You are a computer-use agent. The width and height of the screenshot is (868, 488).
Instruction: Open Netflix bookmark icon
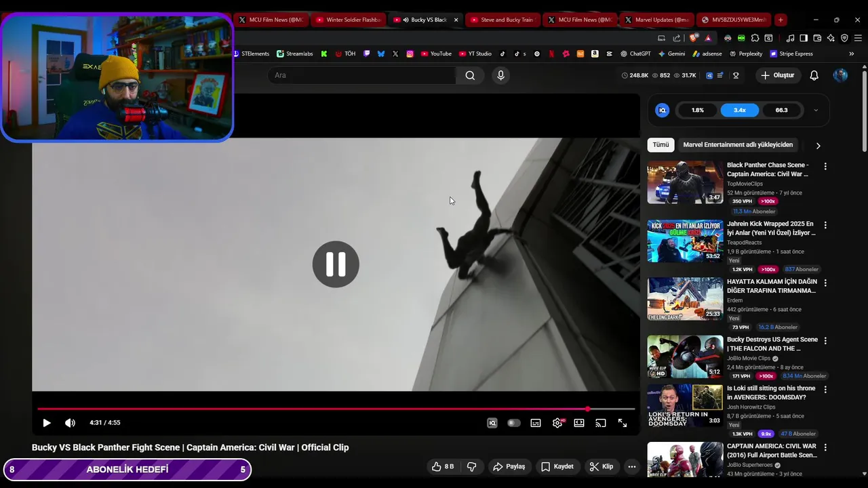[551, 54]
